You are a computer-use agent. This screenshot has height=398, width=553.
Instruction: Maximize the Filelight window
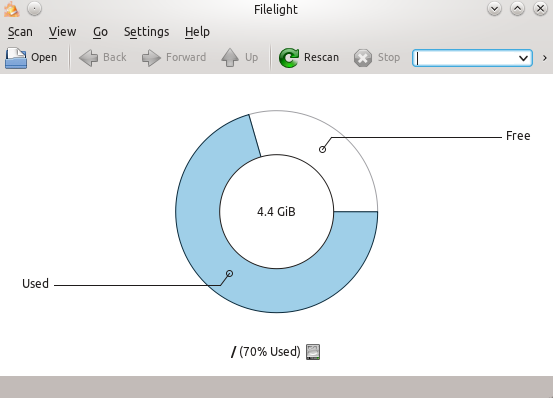point(517,9)
